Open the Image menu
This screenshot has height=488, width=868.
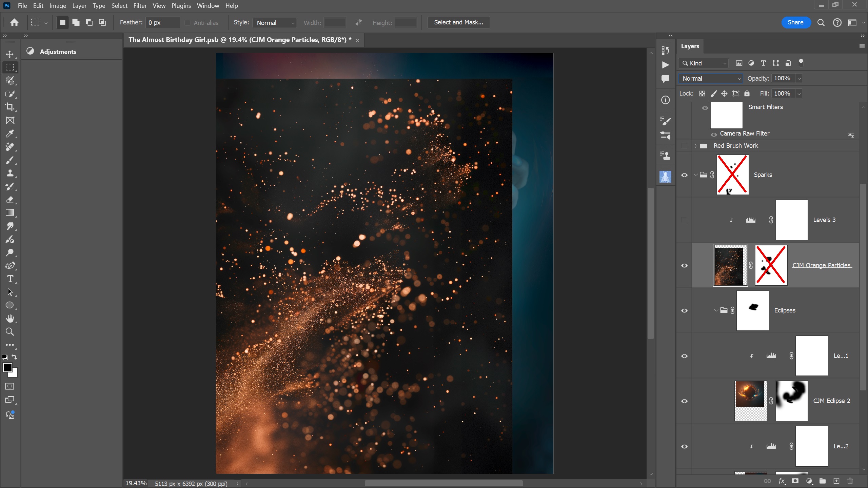58,6
